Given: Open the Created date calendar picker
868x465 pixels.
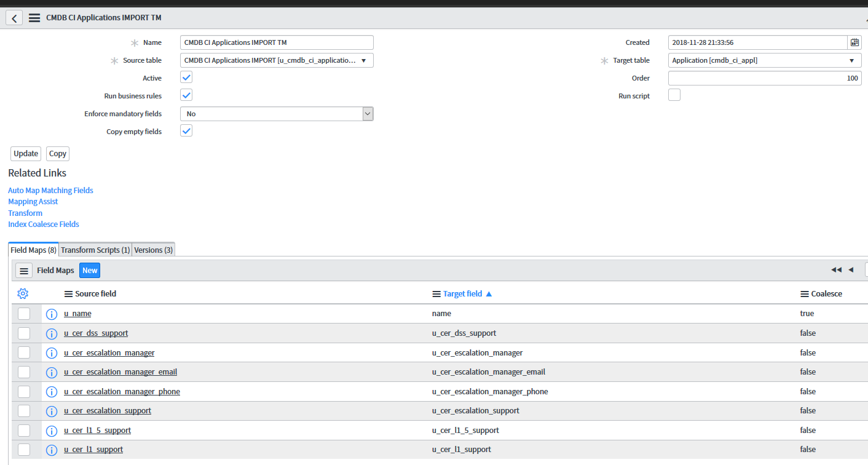Looking at the screenshot, I should 854,42.
